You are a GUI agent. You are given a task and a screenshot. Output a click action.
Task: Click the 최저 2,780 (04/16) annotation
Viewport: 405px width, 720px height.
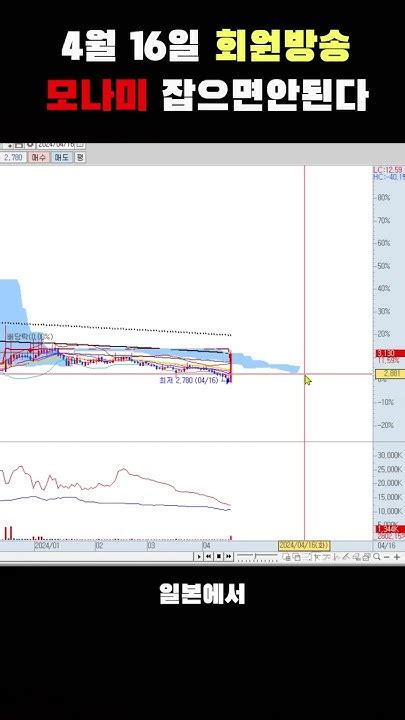(188, 381)
